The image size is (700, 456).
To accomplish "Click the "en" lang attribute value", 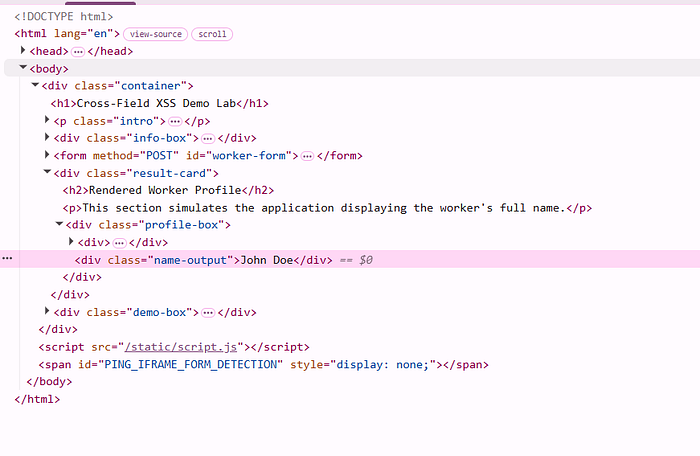I will coord(100,33).
